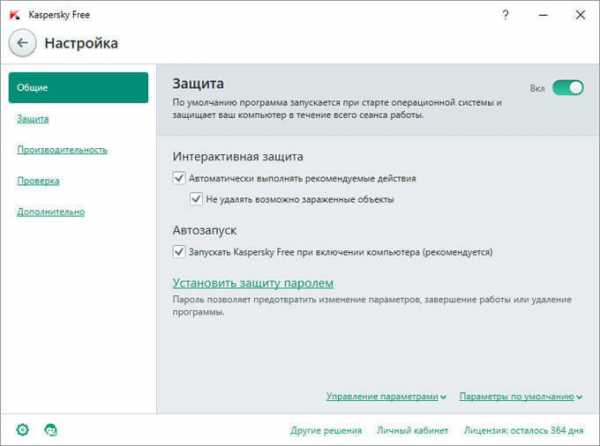Viewport: 600px width, 446px height.
Task: Open the Личный кабинет link
Action: click(x=412, y=430)
